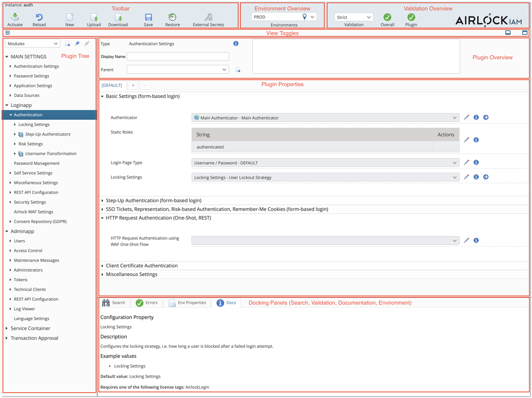Screen dimensions: 532x398
Task: Upload a configuration file
Action: click(x=94, y=17)
